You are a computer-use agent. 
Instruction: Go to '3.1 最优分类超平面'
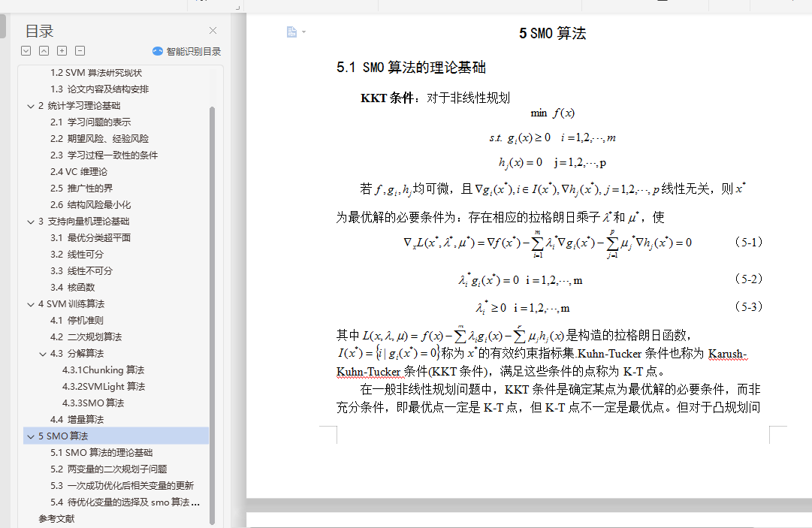coord(91,238)
